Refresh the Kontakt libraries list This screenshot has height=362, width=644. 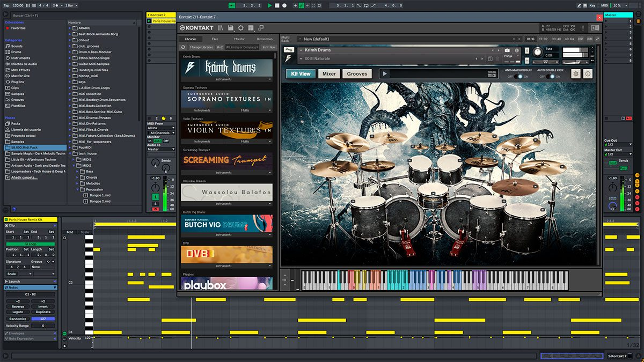pyautogui.click(x=183, y=47)
